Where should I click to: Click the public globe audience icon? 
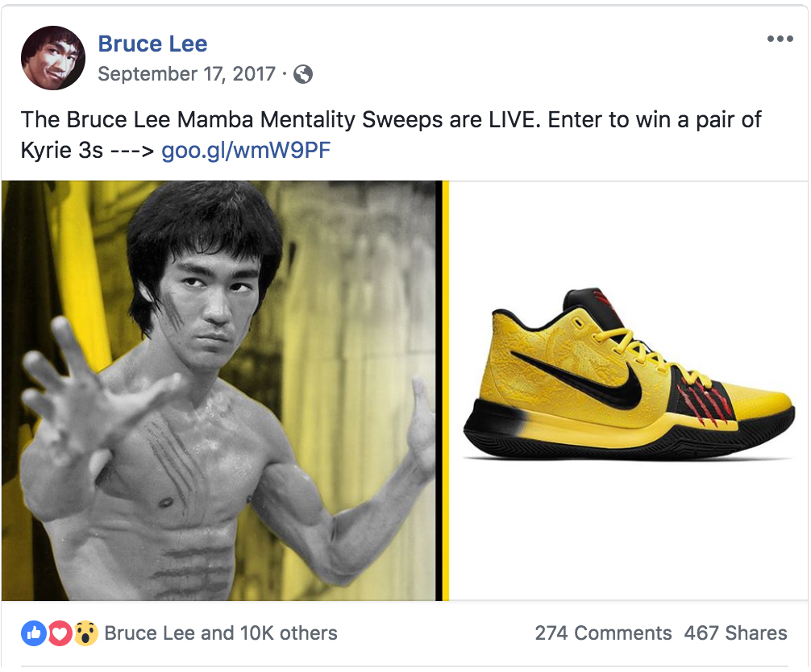click(303, 74)
